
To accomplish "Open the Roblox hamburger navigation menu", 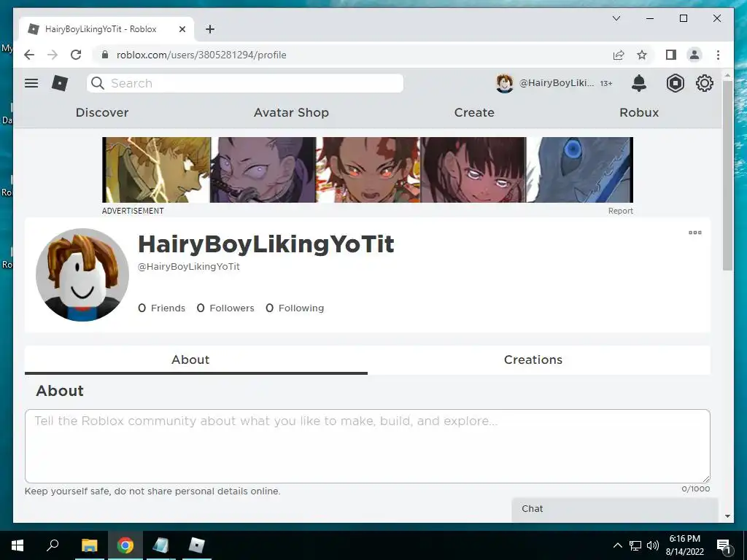I will coord(31,83).
